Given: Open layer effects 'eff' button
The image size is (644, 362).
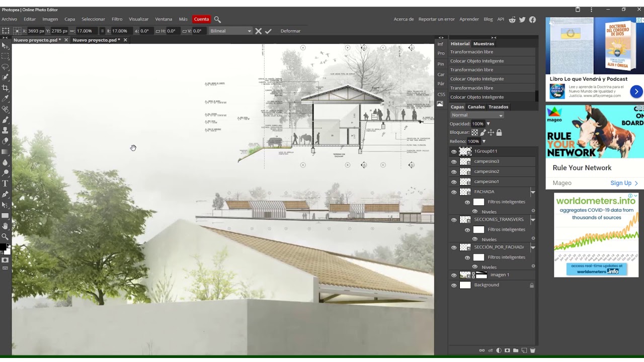Looking at the screenshot, I should [491, 350].
